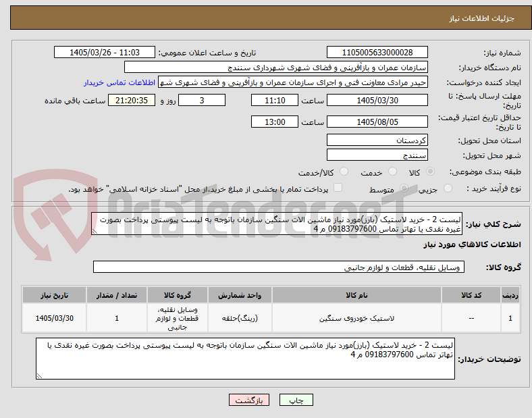Click the resize handle of توضیحات خریدار textarea
Screen dimensions: 532x418
(x=39, y=376)
